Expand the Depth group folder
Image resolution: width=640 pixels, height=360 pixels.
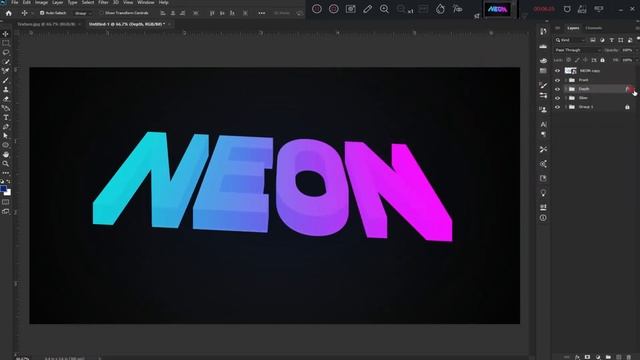click(x=566, y=89)
